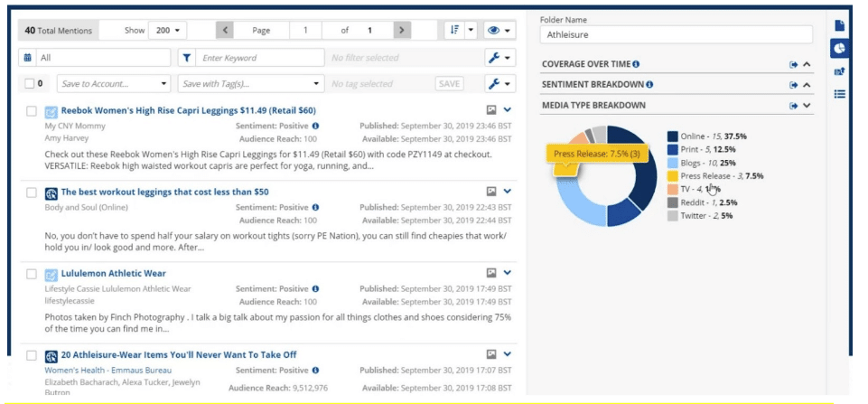
Task: Go to previous page arrow
Action: [225, 30]
